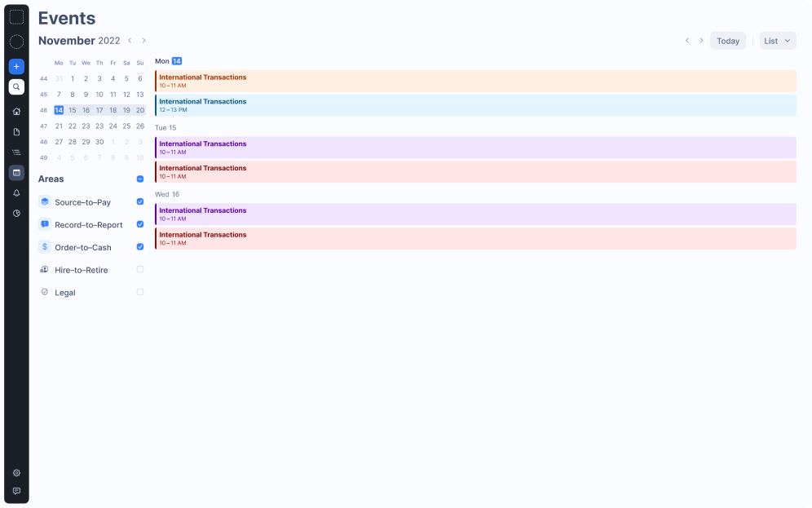Select the highlighted calendar Events icon

(16, 172)
